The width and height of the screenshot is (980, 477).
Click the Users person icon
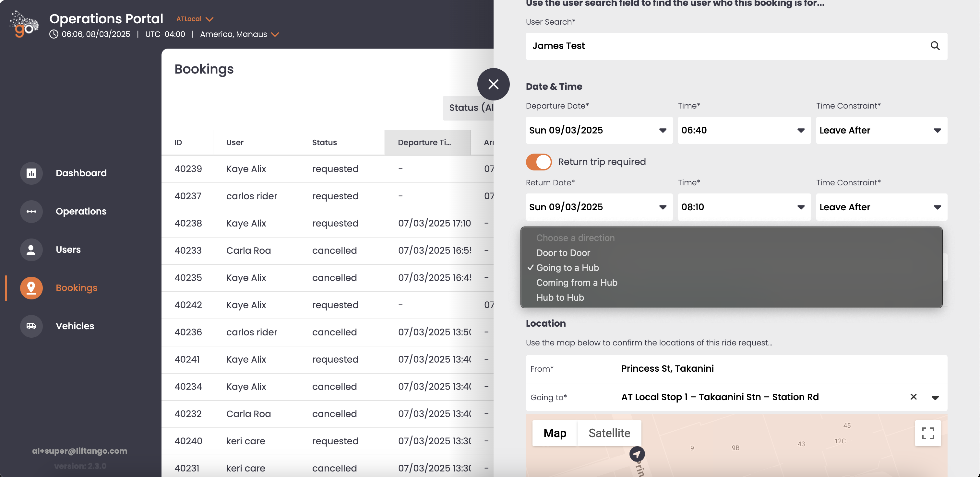point(31,250)
